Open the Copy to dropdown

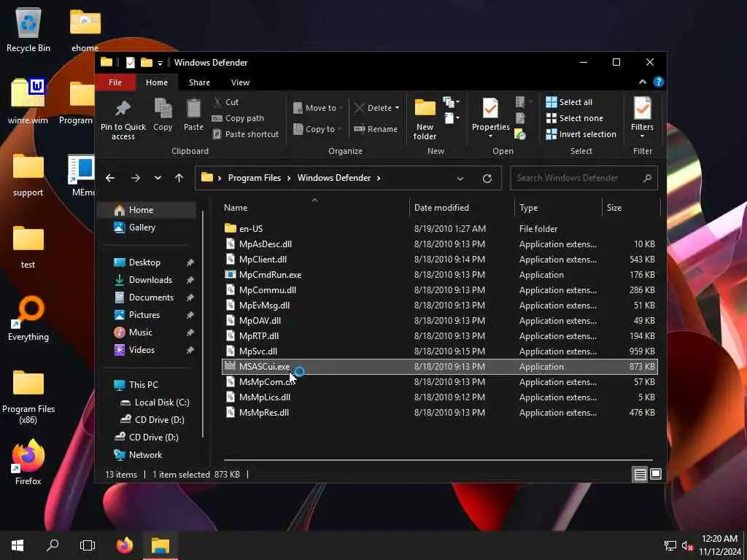(318, 129)
